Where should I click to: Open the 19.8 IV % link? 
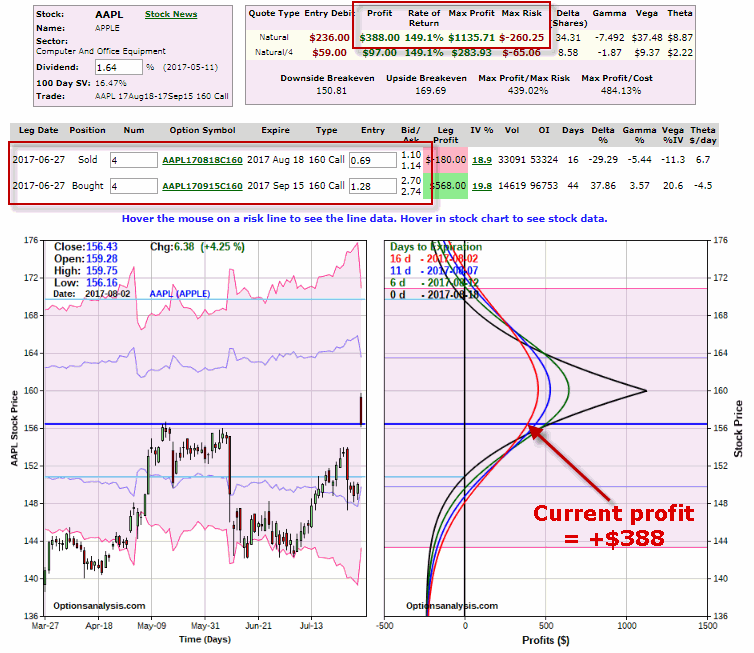(x=482, y=186)
